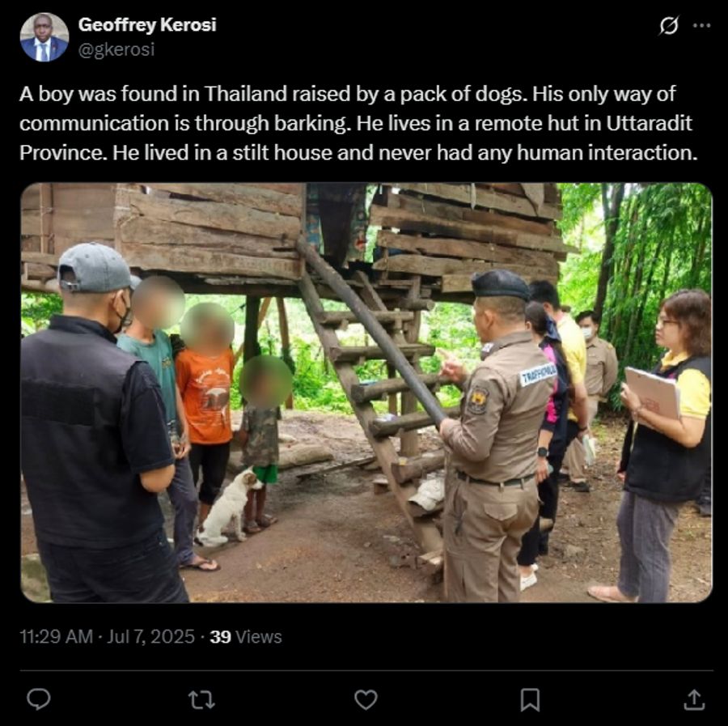Open the share tweet icon

(x=694, y=699)
